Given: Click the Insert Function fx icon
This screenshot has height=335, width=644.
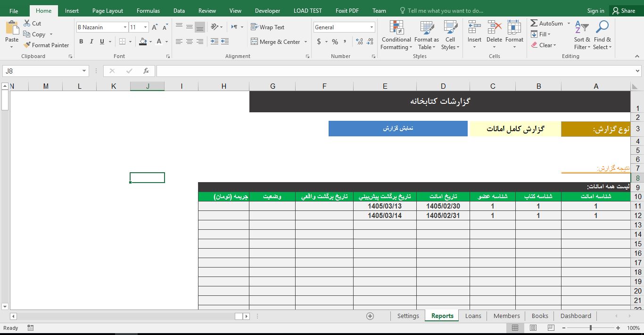Looking at the screenshot, I should pos(146,71).
